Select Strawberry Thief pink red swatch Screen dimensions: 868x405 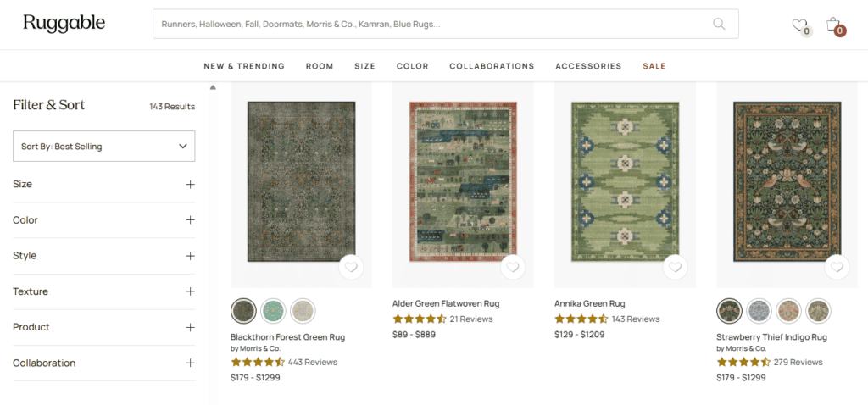[788, 311]
